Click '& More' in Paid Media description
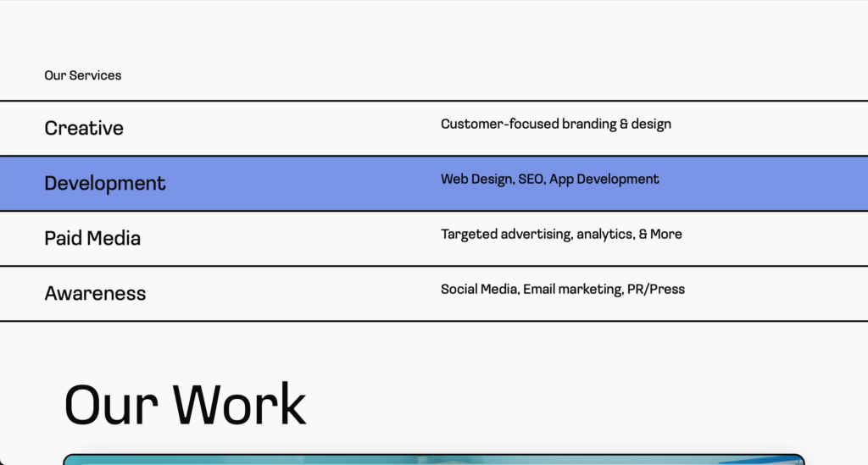 click(x=660, y=234)
